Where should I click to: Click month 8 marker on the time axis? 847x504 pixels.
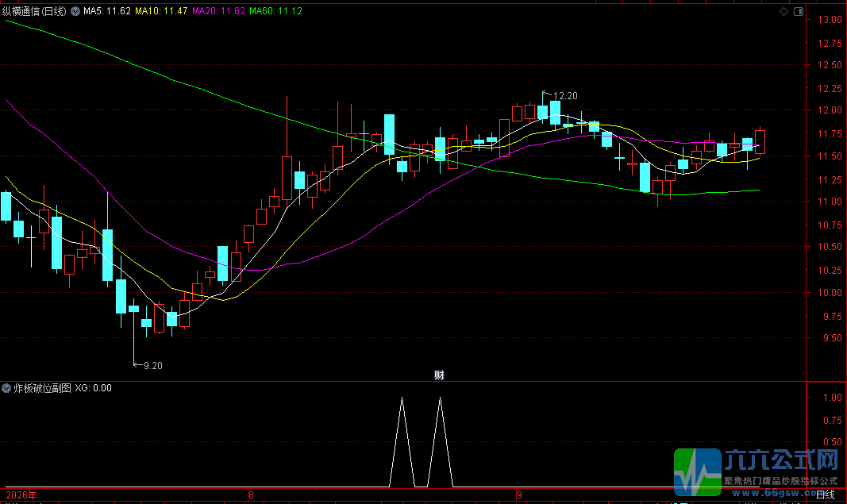pyautogui.click(x=251, y=494)
